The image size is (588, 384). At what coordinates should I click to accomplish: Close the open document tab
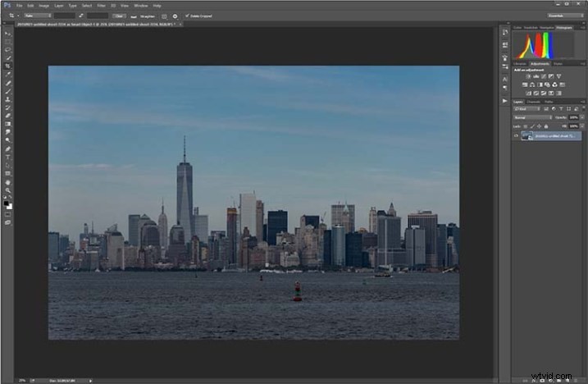pos(180,24)
